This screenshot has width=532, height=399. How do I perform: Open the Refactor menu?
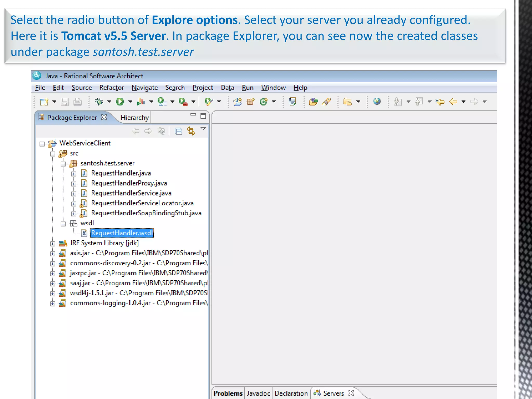pos(112,88)
